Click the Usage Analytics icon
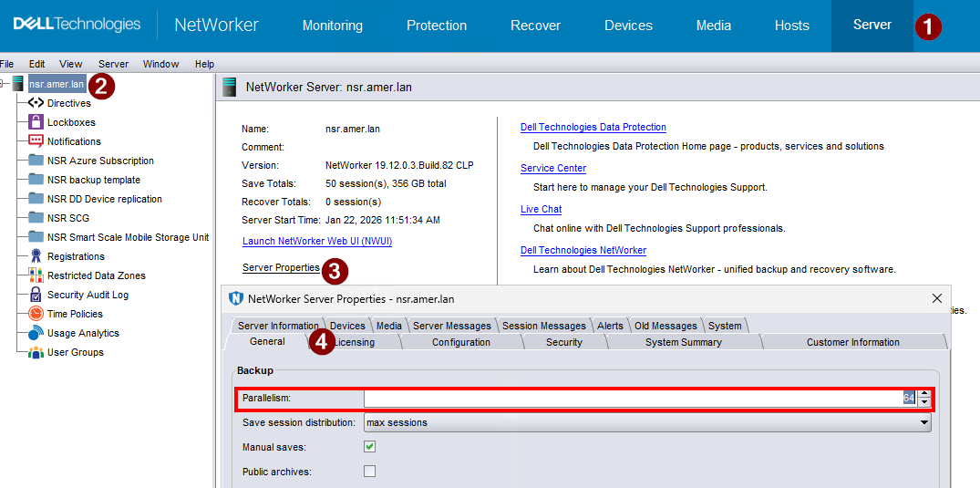980x488 pixels. coord(36,333)
